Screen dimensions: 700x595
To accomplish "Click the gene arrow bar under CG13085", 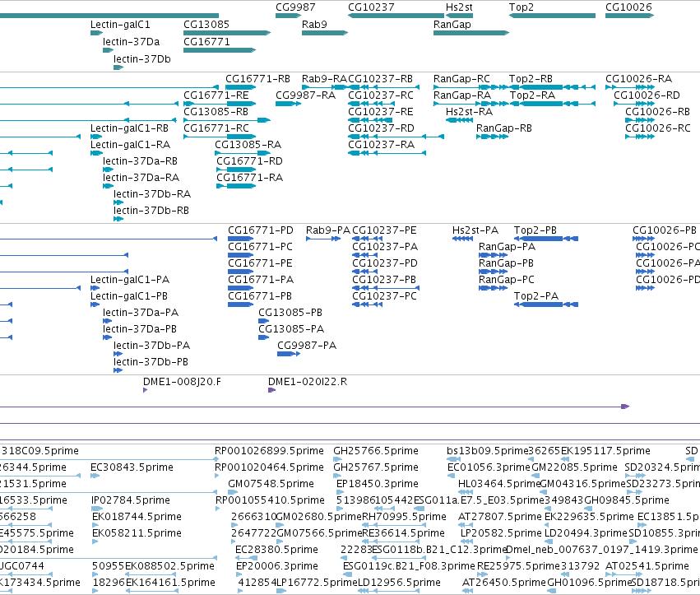I will tap(227, 33).
